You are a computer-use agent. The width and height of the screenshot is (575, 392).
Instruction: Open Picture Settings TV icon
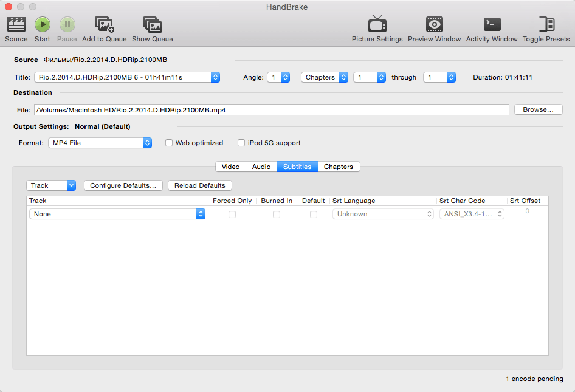click(x=377, y=24)
